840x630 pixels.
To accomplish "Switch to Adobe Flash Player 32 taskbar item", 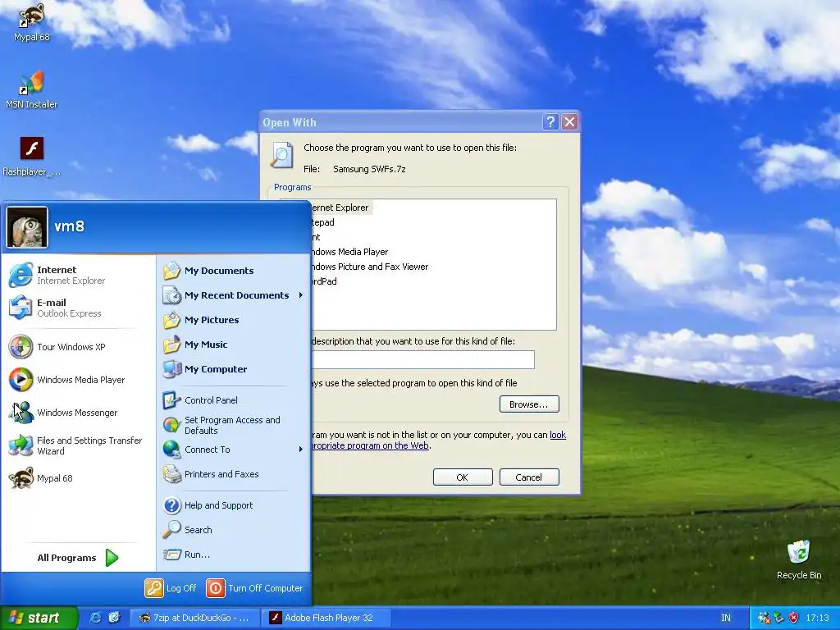I will click(326, 618).
